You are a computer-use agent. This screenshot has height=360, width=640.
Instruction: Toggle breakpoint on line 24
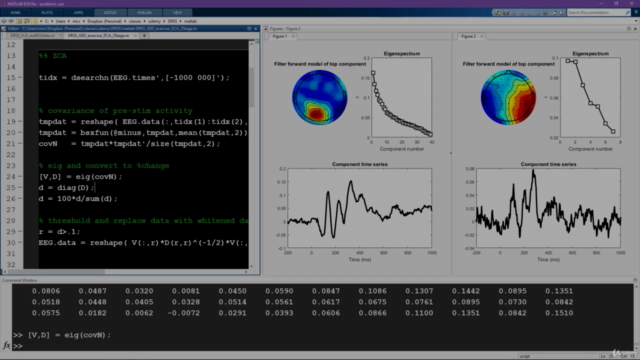click(20, 177)
